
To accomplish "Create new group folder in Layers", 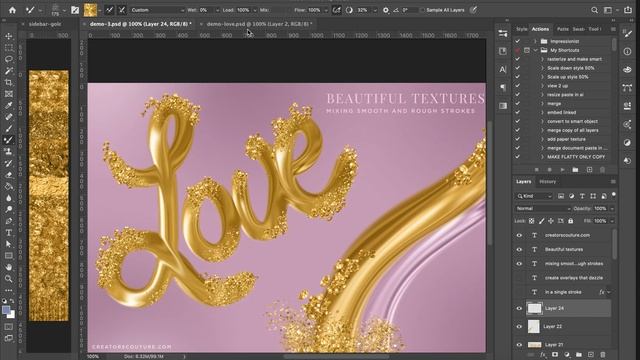I will tap(579, 355).
